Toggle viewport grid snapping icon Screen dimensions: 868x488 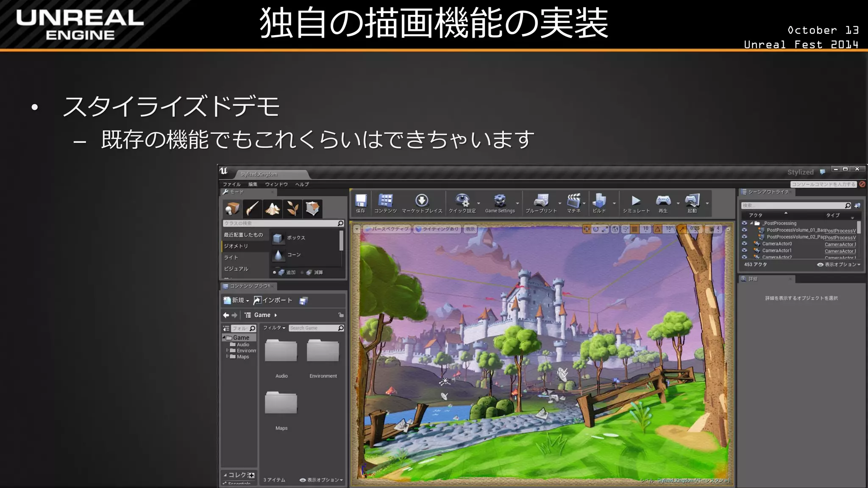pyautogui.click(x=634, y=229)
